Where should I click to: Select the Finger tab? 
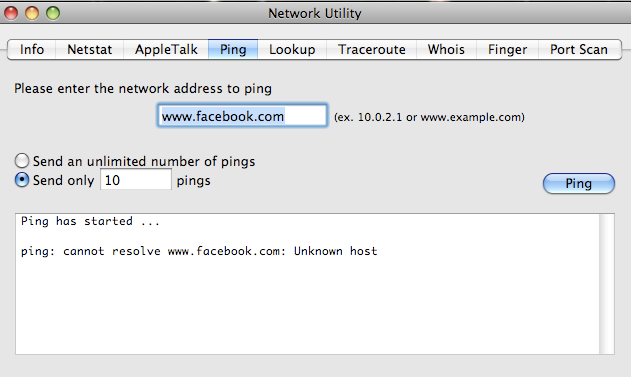[x=507, y=49]
